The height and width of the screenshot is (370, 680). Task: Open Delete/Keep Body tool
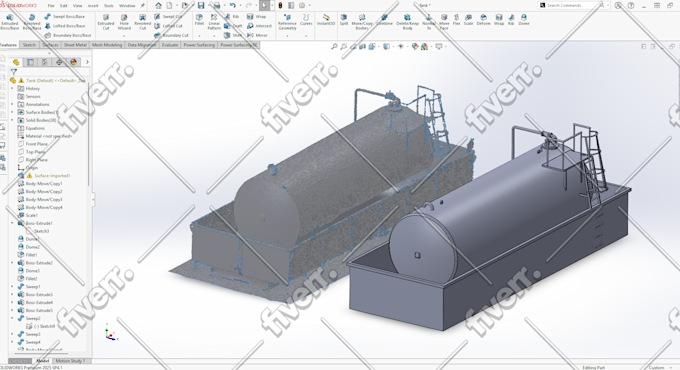click(x=408, y=22)
